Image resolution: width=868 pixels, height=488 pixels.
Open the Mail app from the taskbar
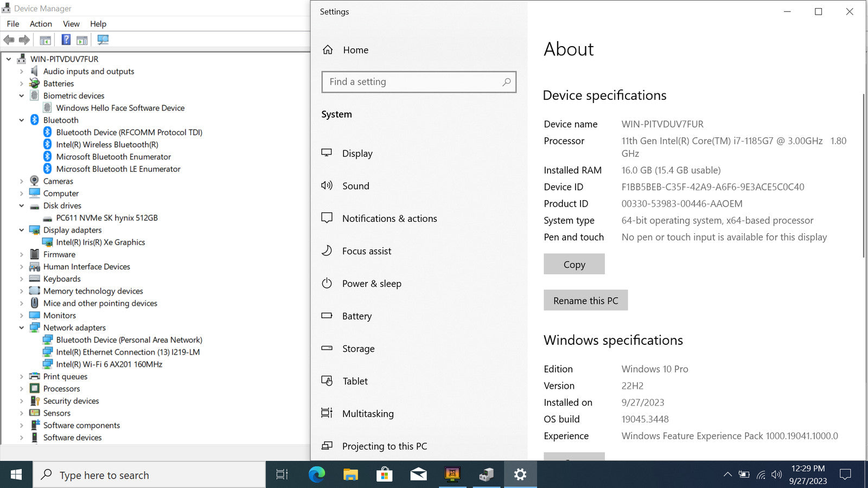pos(418,474)
